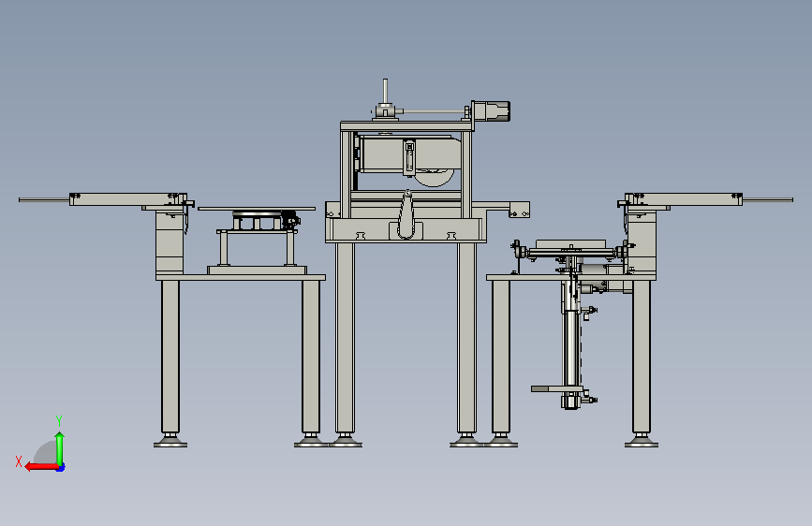Select the right table's tabletop
The width and height of the screenshot is (812, 526).
coord(571,278)
